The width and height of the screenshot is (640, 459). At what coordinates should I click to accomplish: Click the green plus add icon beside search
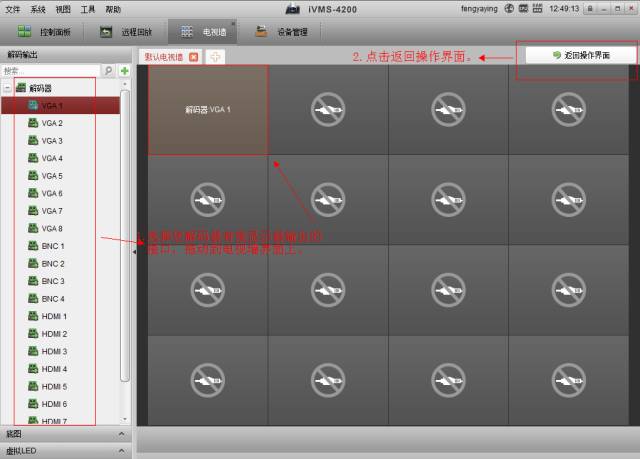124,72
